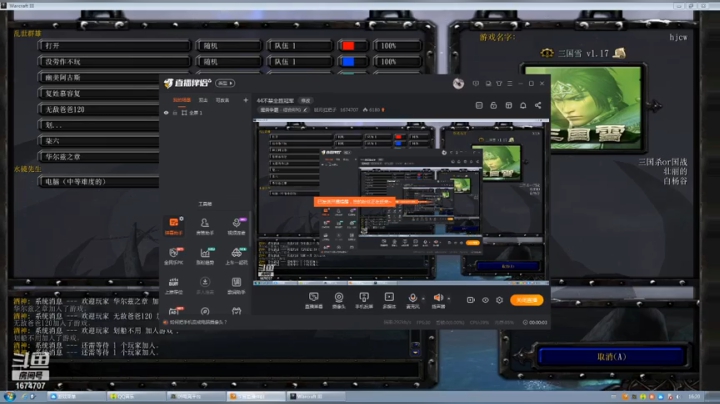Open the crown-shaped tool in third row
This screenshot has height=404, width=720.
[174, 285]
